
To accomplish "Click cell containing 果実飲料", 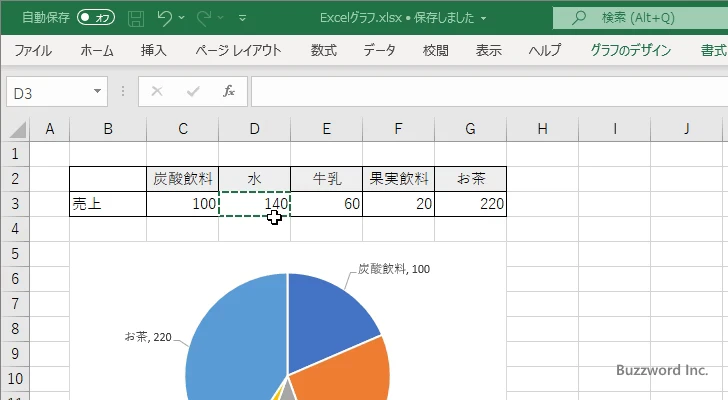I will pos(398,179).
